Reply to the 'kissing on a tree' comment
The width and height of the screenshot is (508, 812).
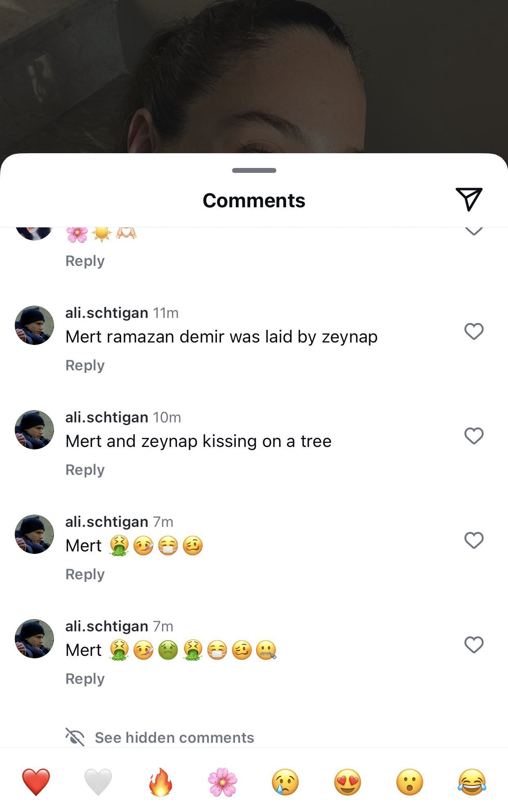85,470
